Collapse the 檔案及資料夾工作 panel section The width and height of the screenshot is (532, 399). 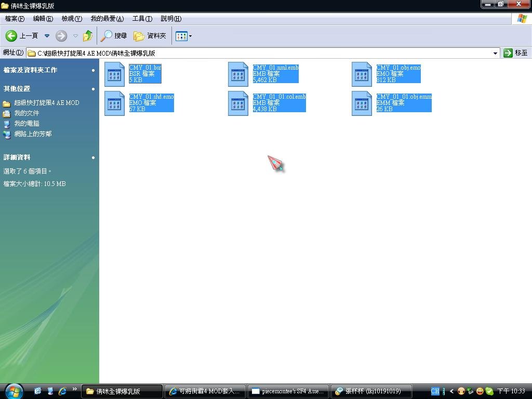coord(94,70)
